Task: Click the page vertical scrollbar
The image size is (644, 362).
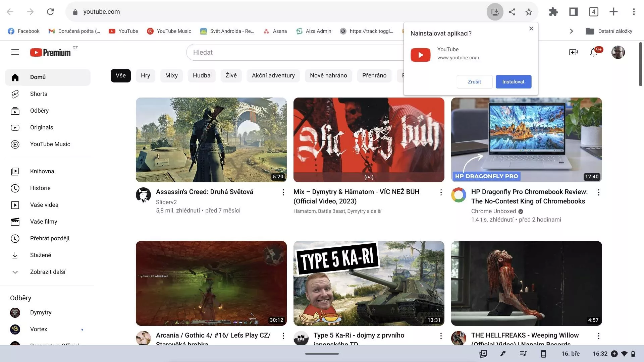Action: [x=640, y=64]
